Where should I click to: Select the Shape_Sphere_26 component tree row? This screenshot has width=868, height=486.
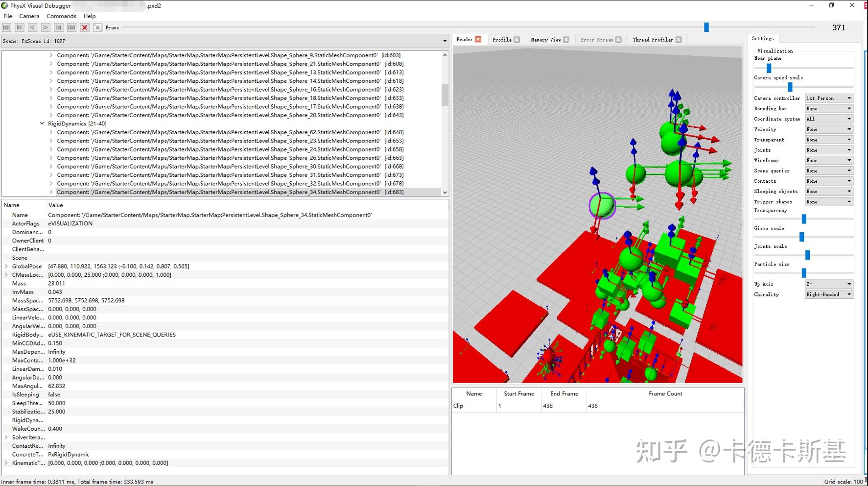click(230, 158)
